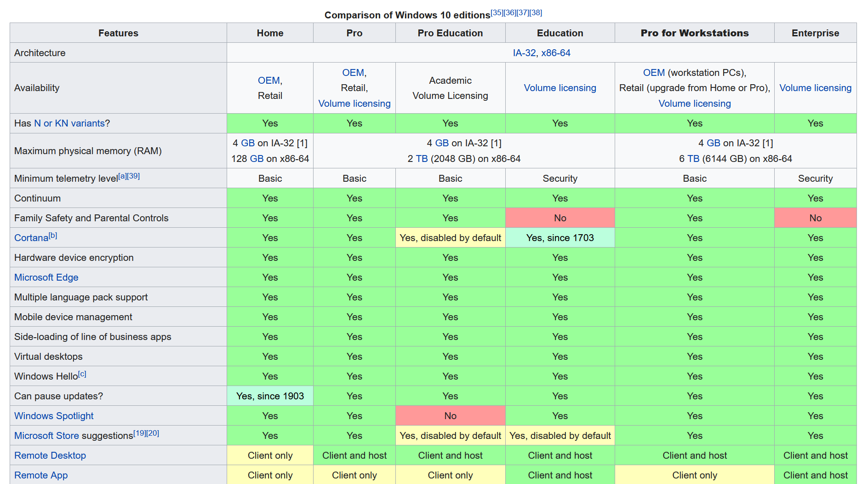Open Volume licensing link under Pro for Workstations
Viewport: 868px width, 484px height.
tap(695, 104)
